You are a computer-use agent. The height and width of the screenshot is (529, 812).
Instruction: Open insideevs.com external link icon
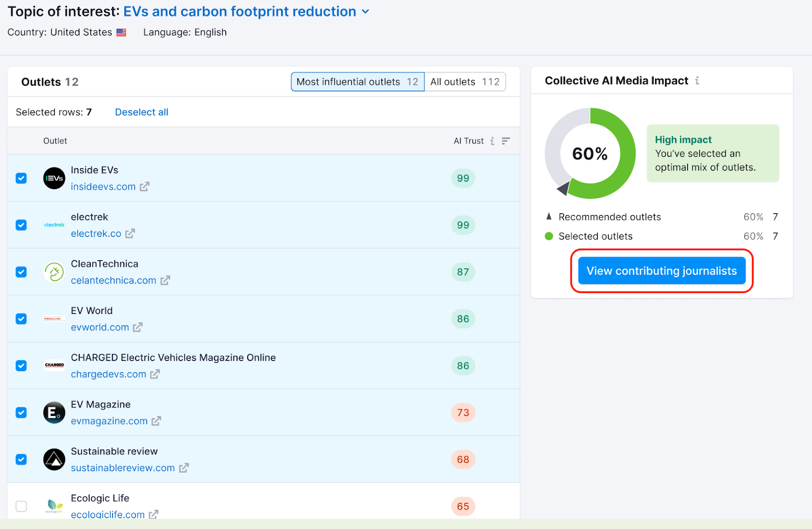tap(145, 187)
